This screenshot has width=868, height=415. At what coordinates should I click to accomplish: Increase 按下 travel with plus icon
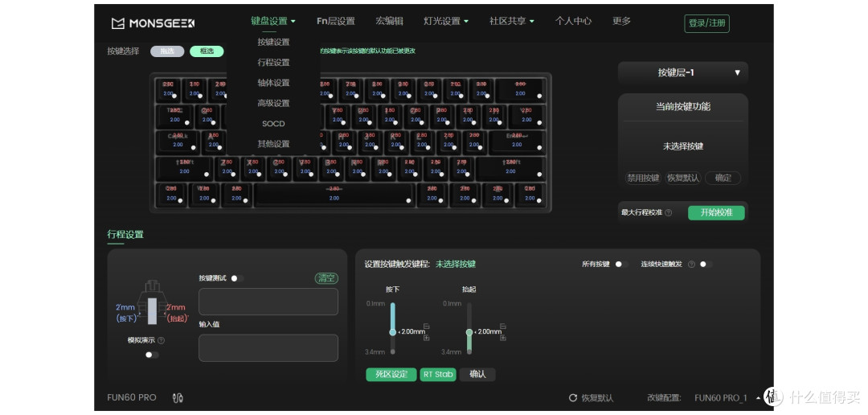[x=426, y=338]
